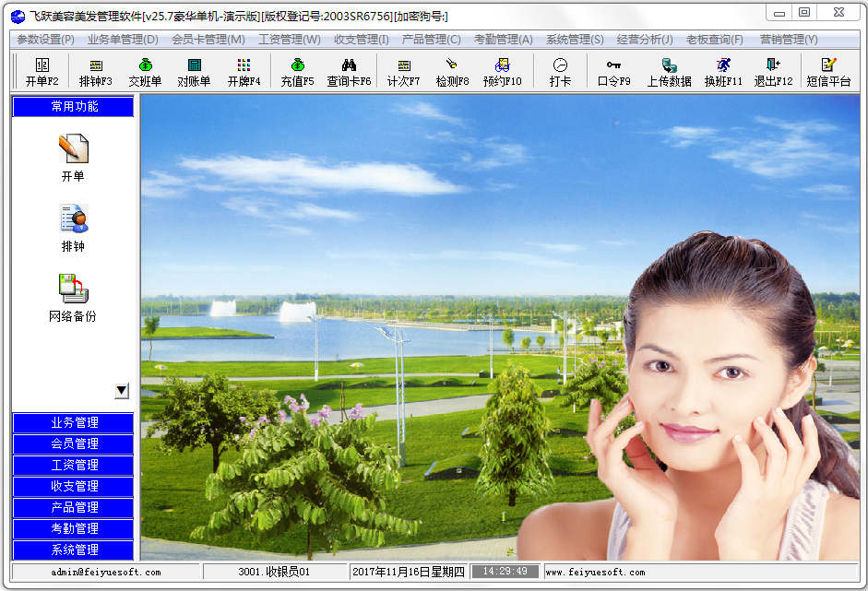The image size is (868, 591).
Task: Click the sidebar down arrow scroll button
Action: tap(122, 391)
